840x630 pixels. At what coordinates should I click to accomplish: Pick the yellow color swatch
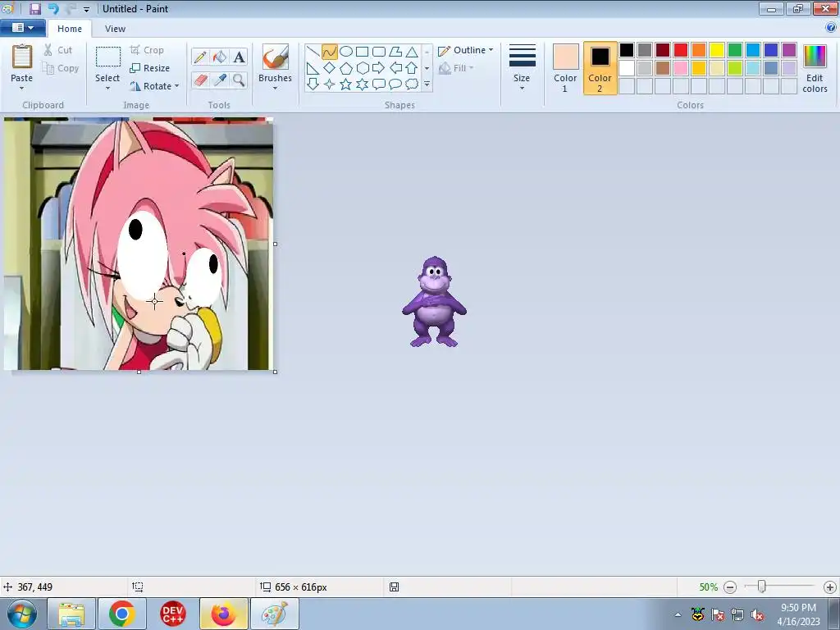717,50
